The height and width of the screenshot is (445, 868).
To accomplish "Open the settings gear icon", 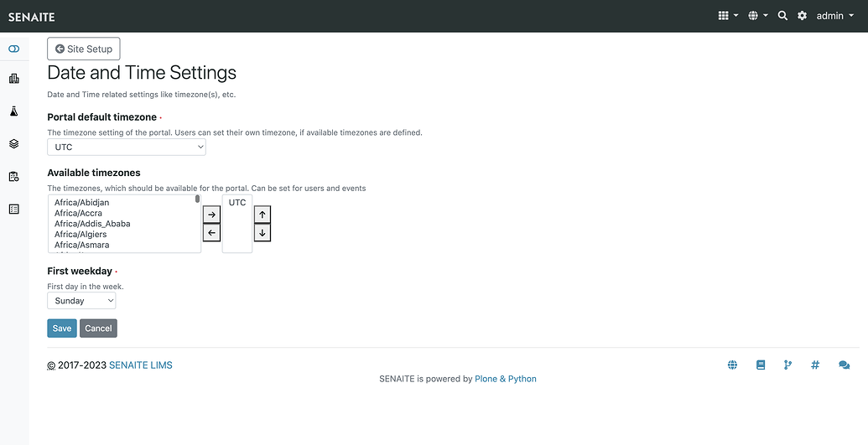I will (x=802, y=15).
